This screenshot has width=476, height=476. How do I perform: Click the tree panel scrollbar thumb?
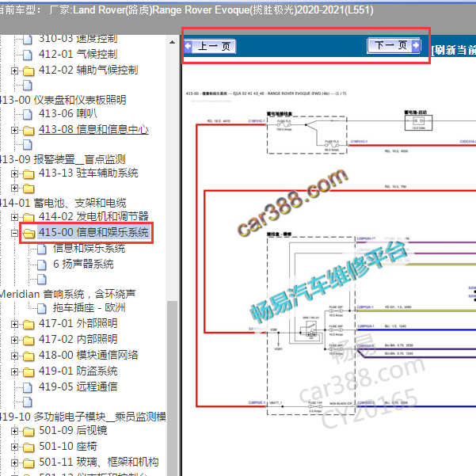coord(172,388)
